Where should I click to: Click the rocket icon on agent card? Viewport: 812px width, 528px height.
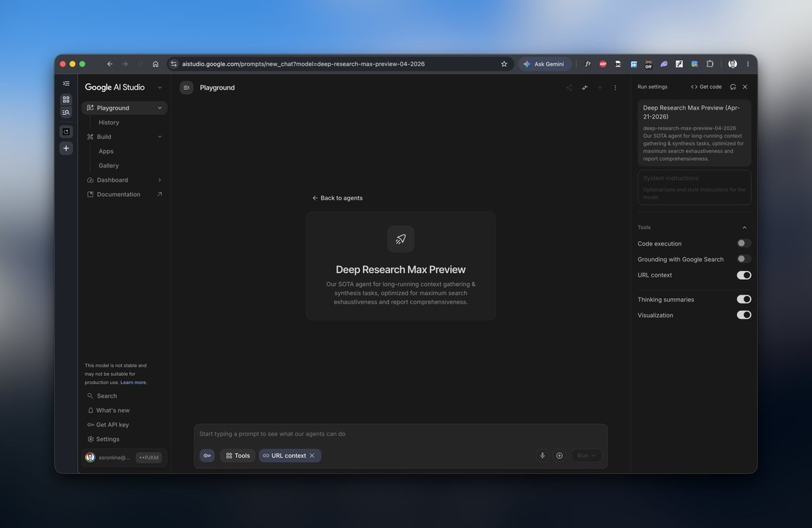[401, 239]
